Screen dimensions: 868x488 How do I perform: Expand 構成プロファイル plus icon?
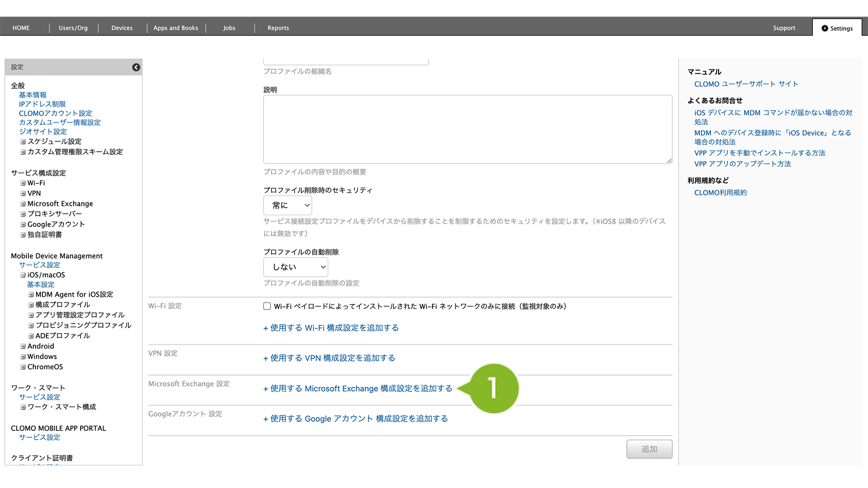[x=31, y=305]
